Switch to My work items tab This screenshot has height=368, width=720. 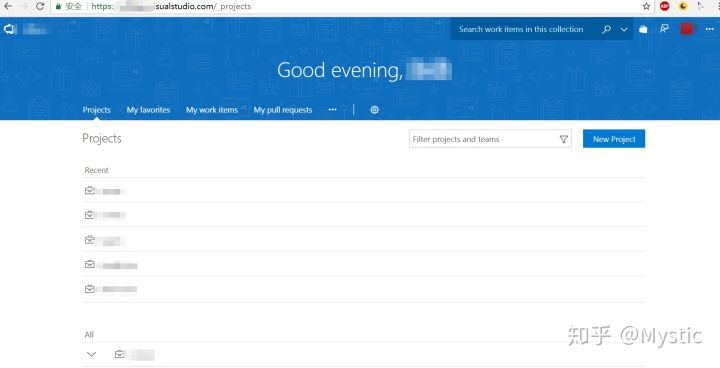pyautogui.click(x=212, y=110)
